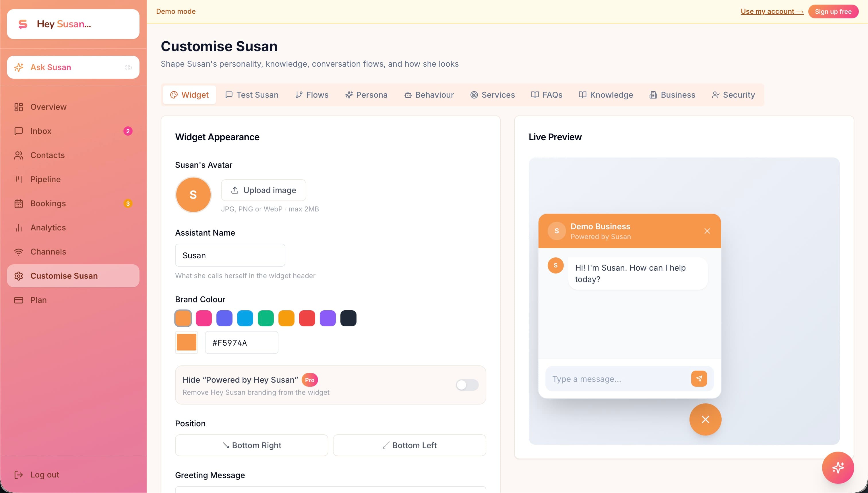The image size is (868, 493).
Task: Open the Flows tab
Action: pyautogui.click(x=311, y=95)
